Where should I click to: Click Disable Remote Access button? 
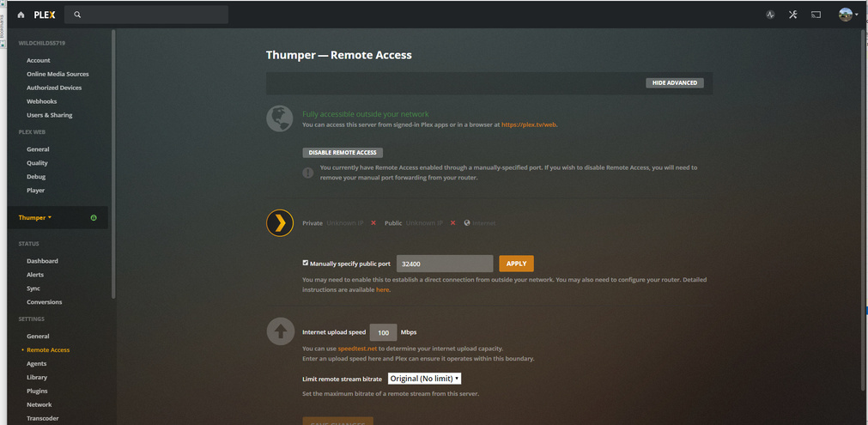[342, 153]
